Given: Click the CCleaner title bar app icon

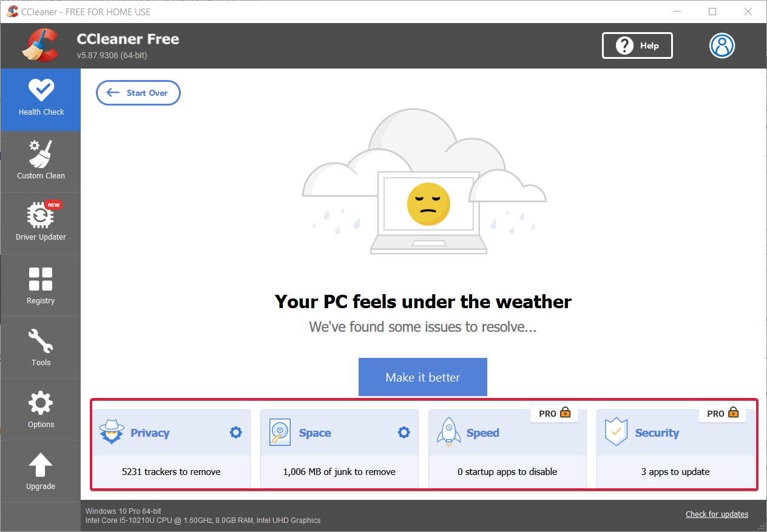Looking at the screenshot, I should tap(13, 12).
